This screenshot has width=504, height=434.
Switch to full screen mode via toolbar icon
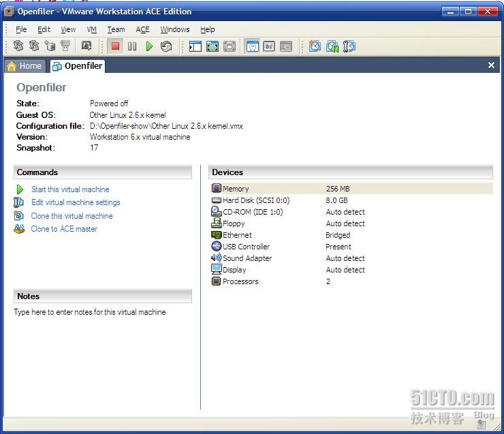[x=212, y=46]
